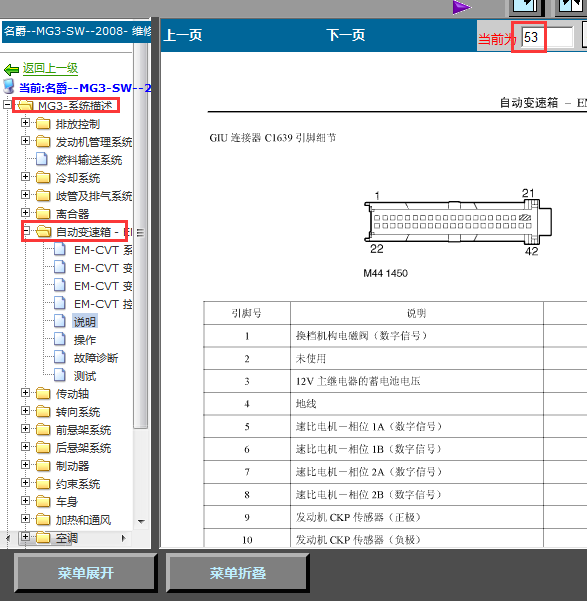587x607 pixels.
Task: Expand the 制动器 node
Action: (x=25, y=465)
